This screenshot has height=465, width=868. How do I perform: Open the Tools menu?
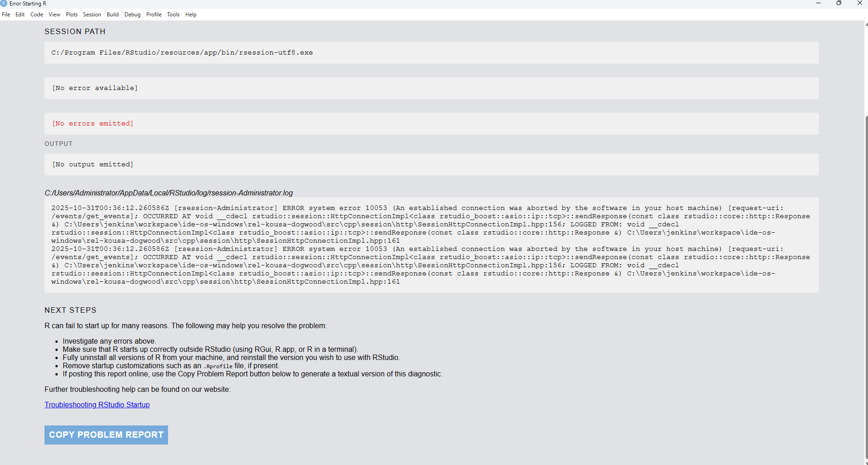[173, 15]
